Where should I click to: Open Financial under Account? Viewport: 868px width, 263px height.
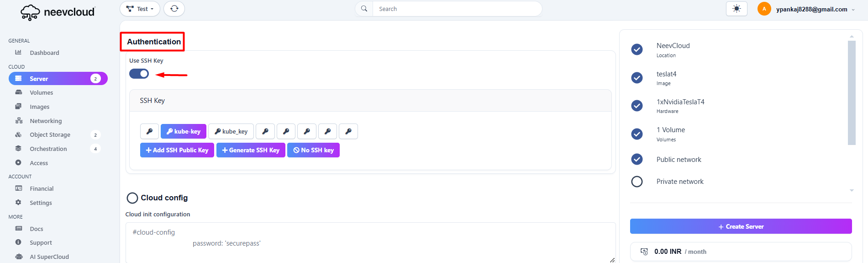42,188
